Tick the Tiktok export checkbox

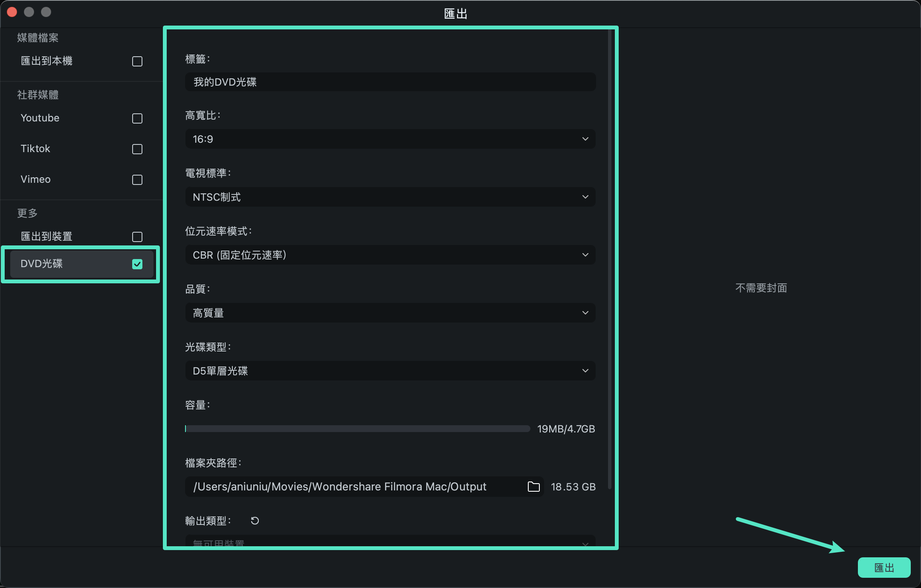pos(137,149)
